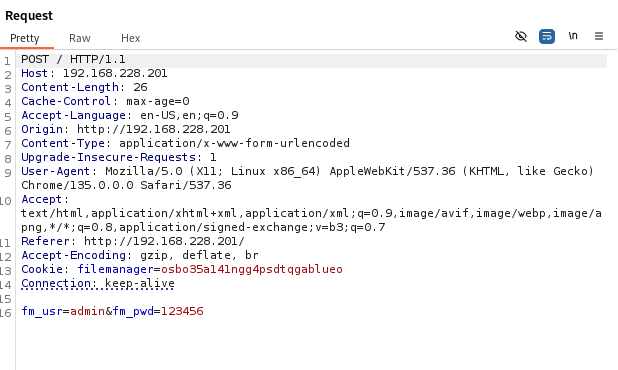Click the fm_pwd value 123456
This screenshot has width=618, height=370.
[x=182, y=311]
